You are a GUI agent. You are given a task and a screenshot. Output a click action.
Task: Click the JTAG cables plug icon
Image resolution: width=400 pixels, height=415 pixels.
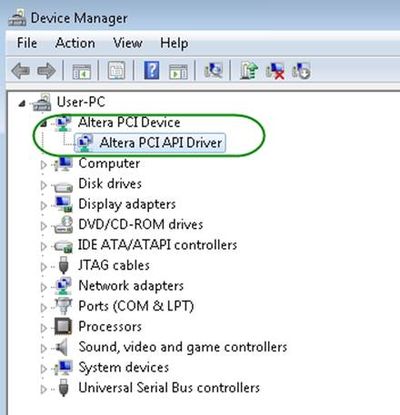click(x=63, y=265)
